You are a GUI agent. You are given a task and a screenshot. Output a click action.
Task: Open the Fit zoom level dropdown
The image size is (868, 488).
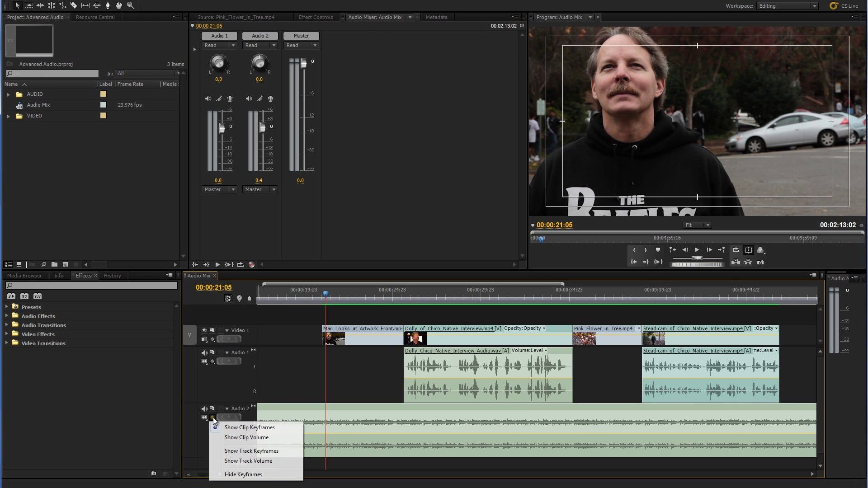coord(697,225)
